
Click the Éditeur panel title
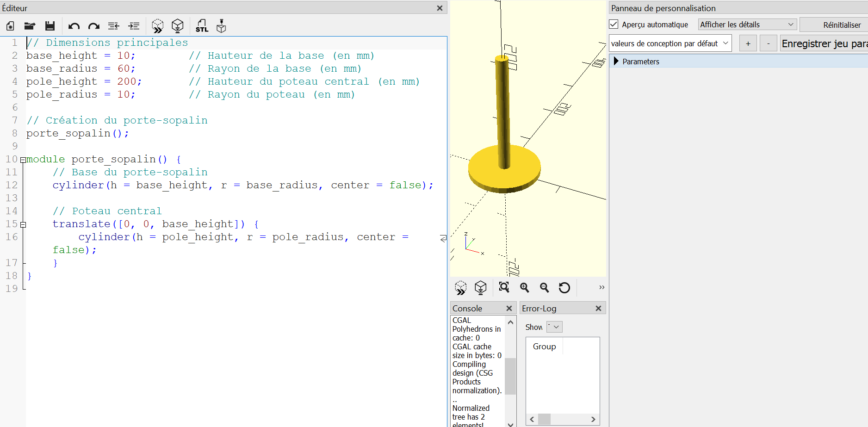[15, 8]
